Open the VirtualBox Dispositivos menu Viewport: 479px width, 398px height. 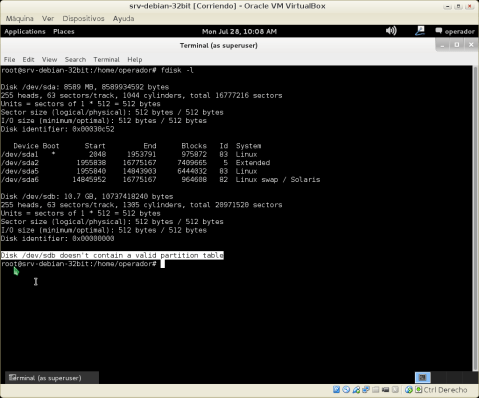tap(83, 18)
